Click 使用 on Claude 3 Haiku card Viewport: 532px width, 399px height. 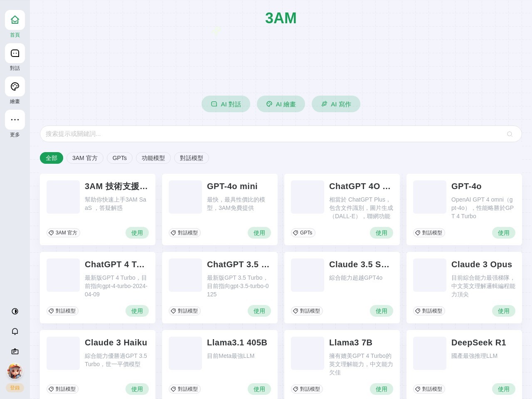point(137,389)
